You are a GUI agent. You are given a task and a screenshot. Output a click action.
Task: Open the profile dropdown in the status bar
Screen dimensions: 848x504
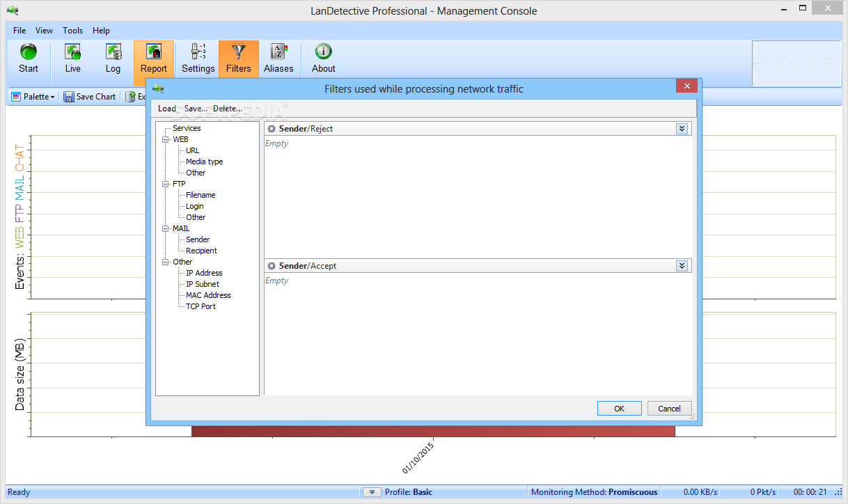(x=372, y=492)
